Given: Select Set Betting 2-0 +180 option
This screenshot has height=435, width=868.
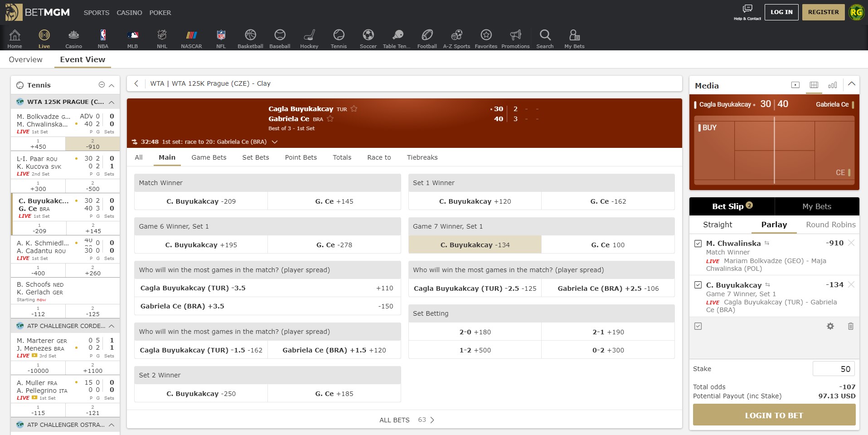Looking at the screenshot, I should pos(475,332).
